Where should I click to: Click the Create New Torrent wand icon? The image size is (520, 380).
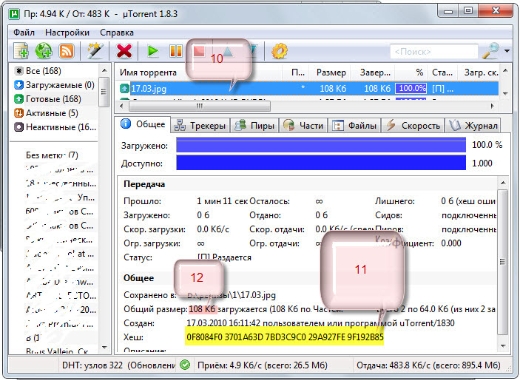coord(95,52)
